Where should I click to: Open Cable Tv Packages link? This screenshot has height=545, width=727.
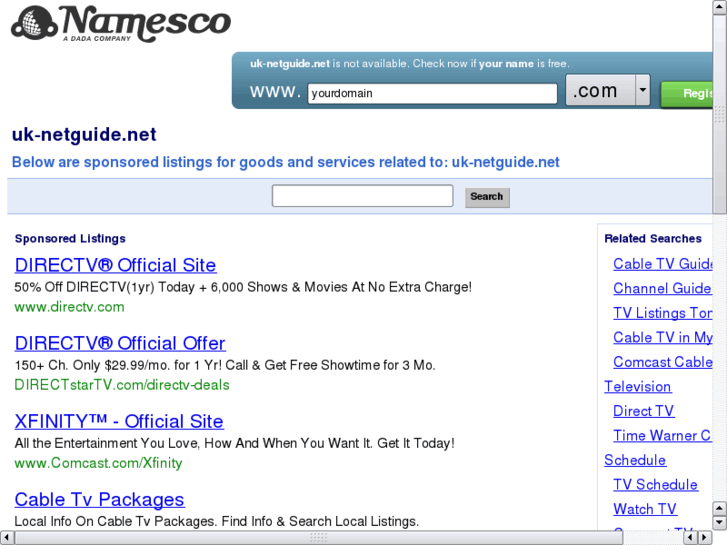point(99,500)
